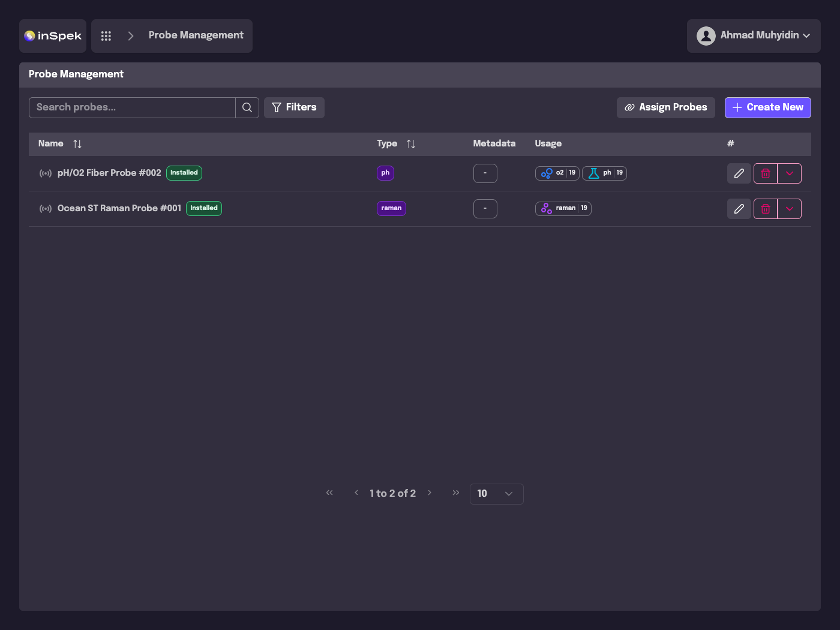Open metadata button for Ocean ST Raman Probe
This screenshot has width=840, height=630.
point(485,209)
